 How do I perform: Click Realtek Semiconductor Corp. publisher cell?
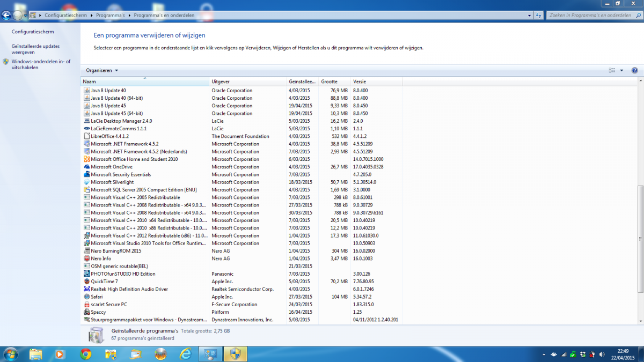tap(243, 289)
